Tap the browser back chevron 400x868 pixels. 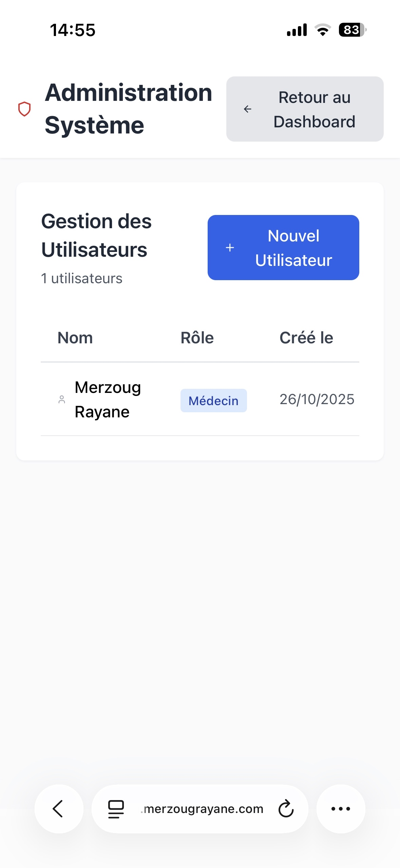[58, 809]
